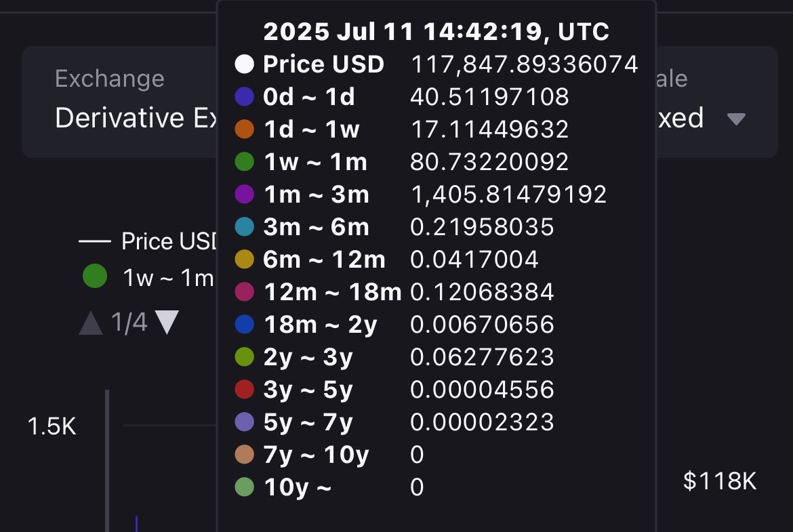Image resolution: width=793 pixels, height=532 pixels.
Task: Click the 3y ~ 5y red dot
Action: pyautogui.click(x=244, y=390)
